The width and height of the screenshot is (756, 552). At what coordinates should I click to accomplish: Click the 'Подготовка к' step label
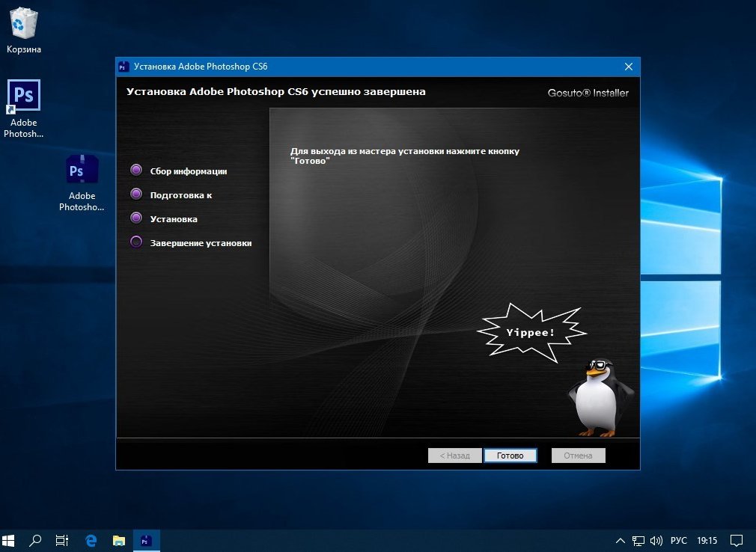(x=181, y=195)
